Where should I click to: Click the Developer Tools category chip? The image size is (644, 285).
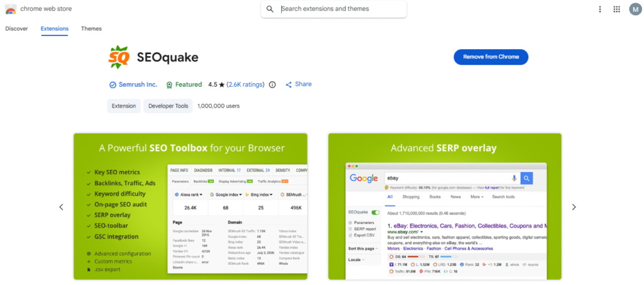tap(168, 106)
